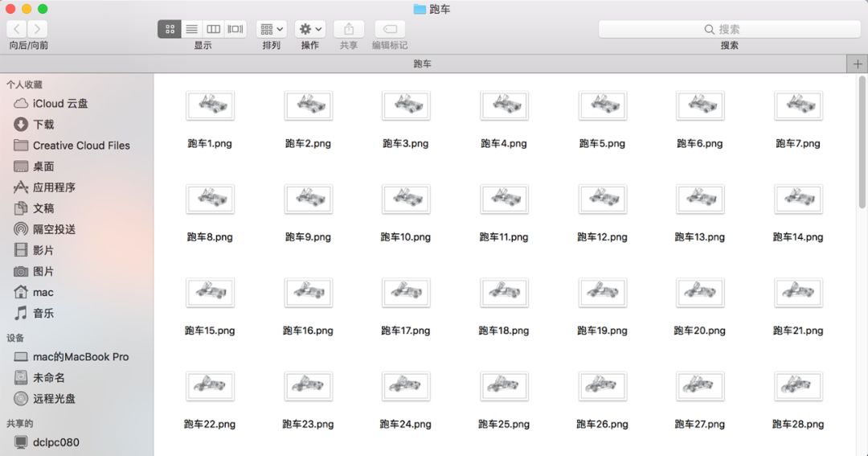868x456 pixels.
Task: Select the 跑车19.png thumbnail
Action: click(602, 293)
